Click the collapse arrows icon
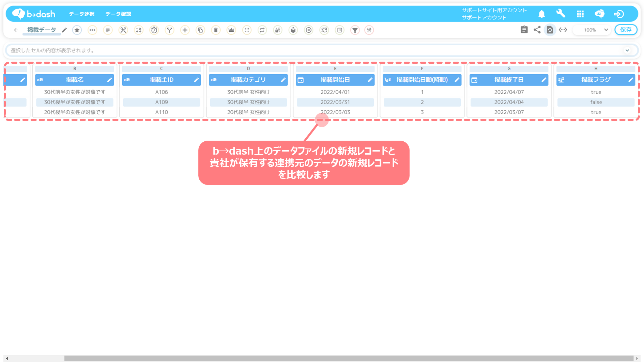This screenshot has height=362, width=644. [247, 30]
